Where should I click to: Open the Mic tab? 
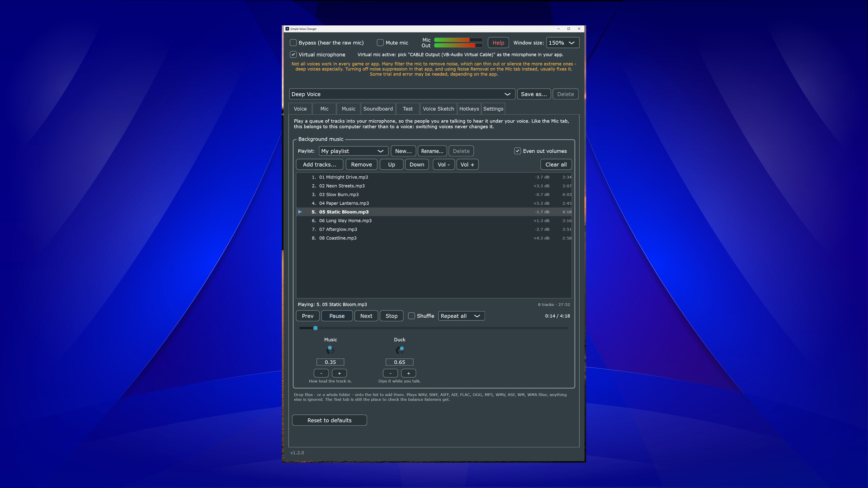click(x=325, y=109)
